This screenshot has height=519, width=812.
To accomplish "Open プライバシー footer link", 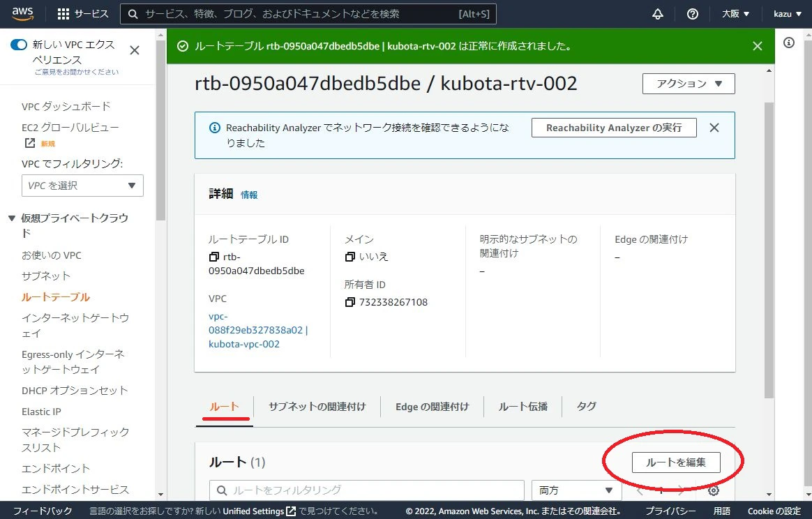I will point(670,511).
